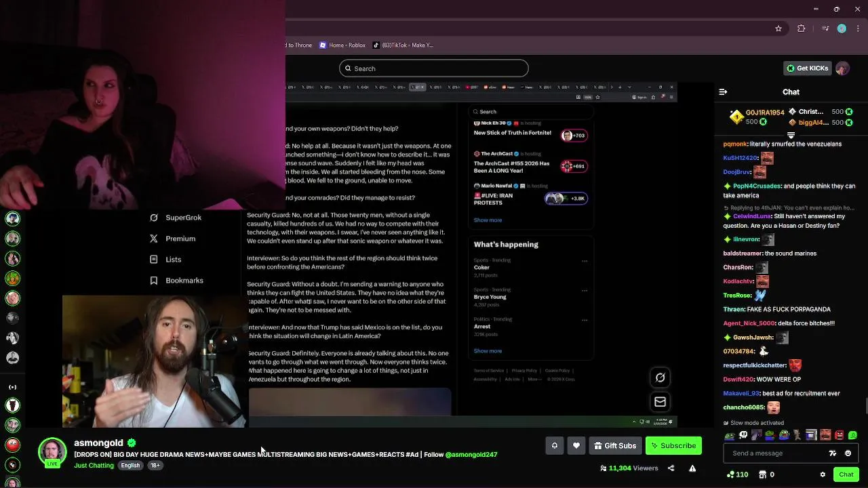Toggle channel notifications bell
868x488 pixels.
click(554, 445)
